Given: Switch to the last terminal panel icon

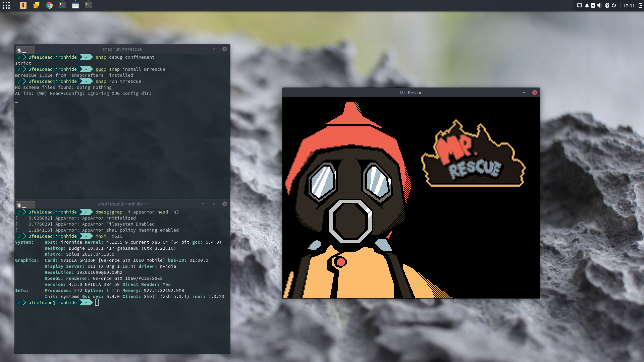Looking at the screenshot, I should tap(89, 5).
